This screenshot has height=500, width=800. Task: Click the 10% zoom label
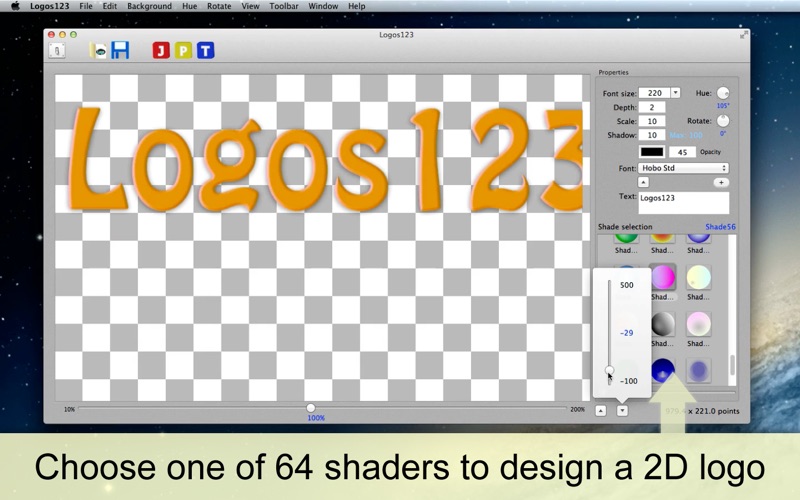[x=69, y=409]
